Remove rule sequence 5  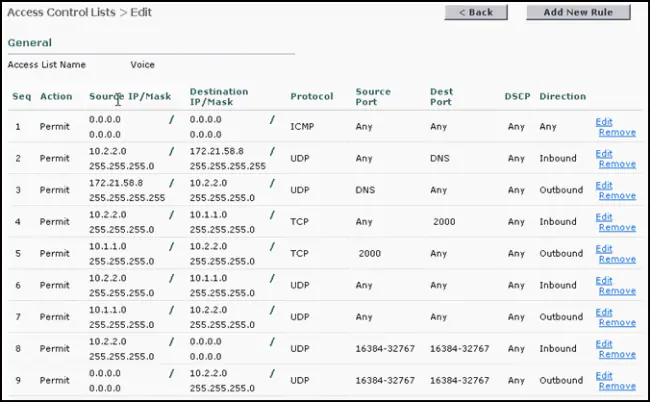[617, 259]
